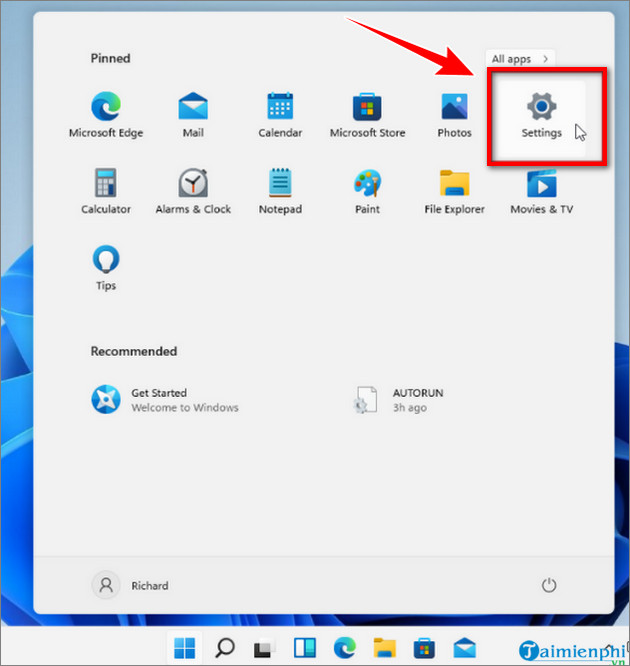Launch the Photos app

click(454, 114)
